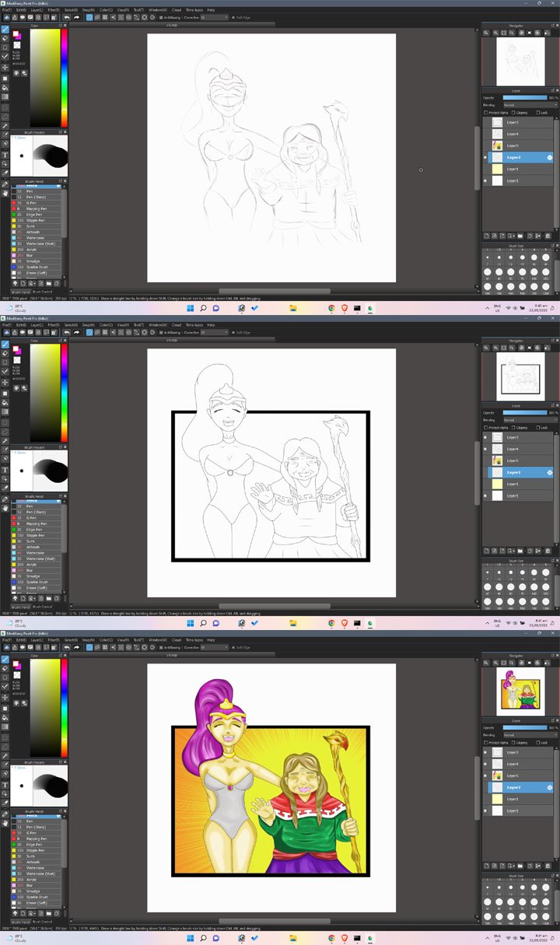560x945 pixels.
Task: Enable Protect Alpha in colored-artwork window
Action: pos(486,743)
